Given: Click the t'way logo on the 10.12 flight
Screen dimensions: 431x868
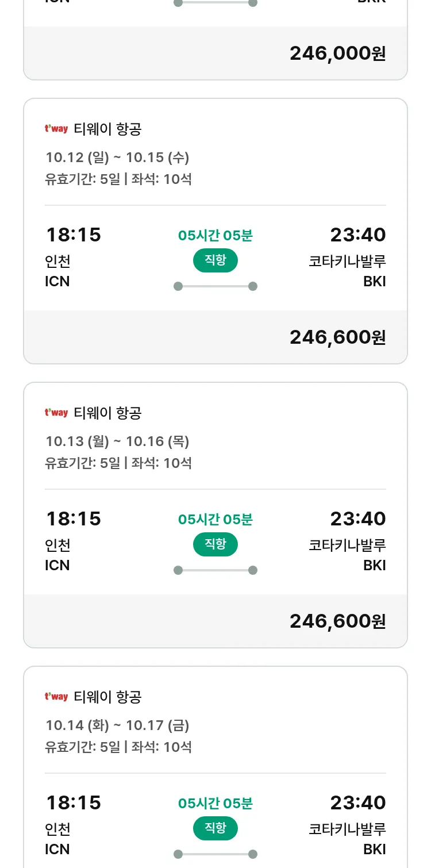Looking at the screenshot, I should point(56,129).
